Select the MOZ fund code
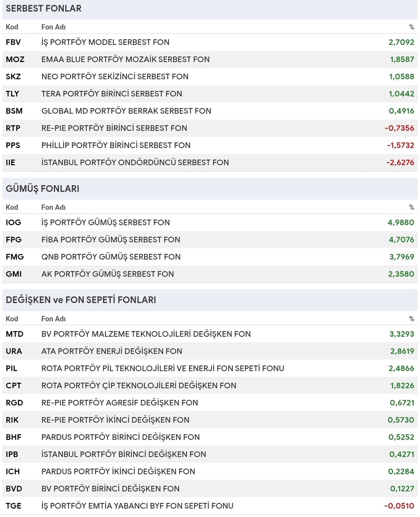Screen dimensions: 420x517 click(15, 59)
